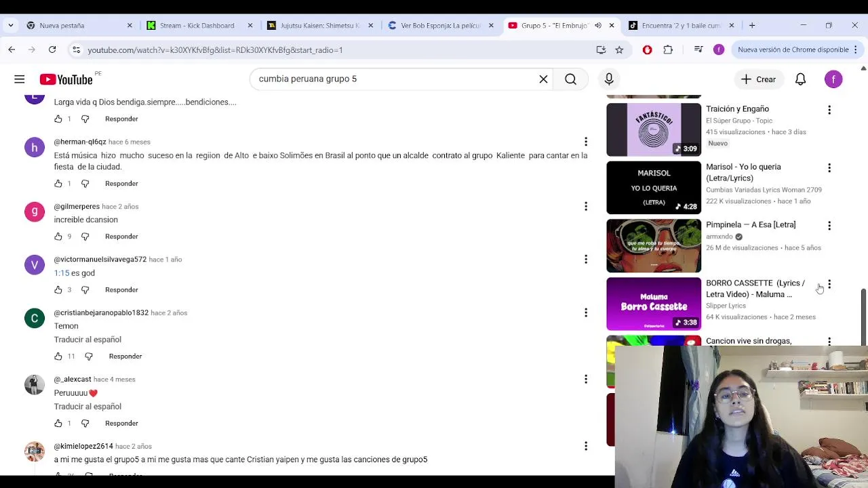868x488 pixels.
Task: Open options for @_alexcast comment
Action: pyautogui.click(x=586, y=379)
